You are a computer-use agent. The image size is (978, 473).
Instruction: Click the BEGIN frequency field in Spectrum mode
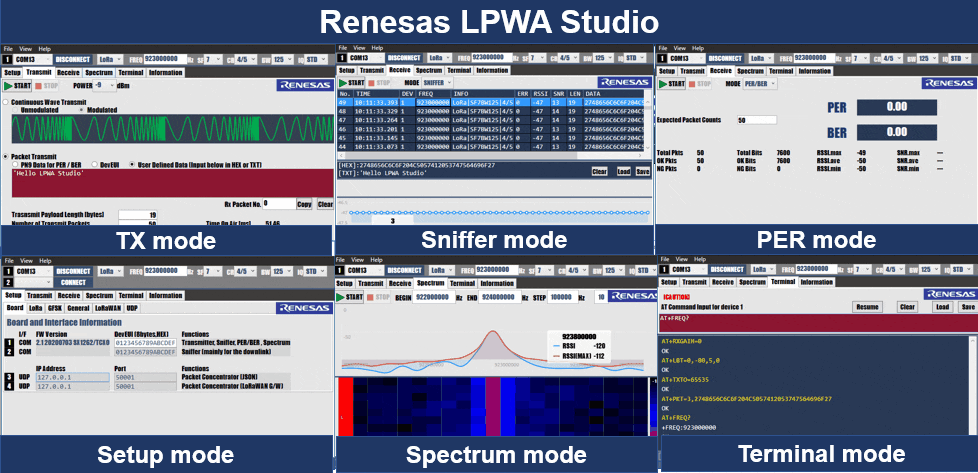(435, 298)
